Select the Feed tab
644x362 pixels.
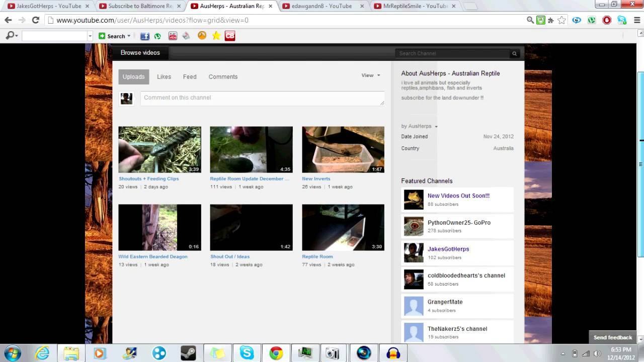click(190, 77)
